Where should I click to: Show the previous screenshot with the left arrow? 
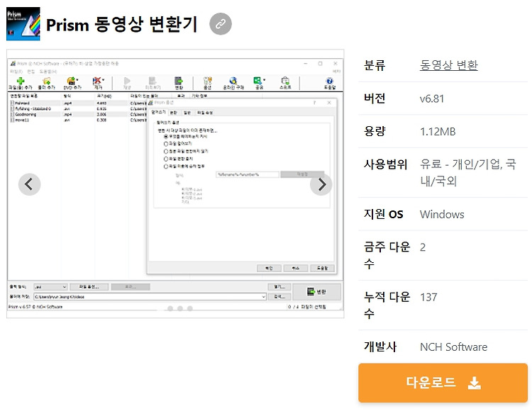point(30,184)
